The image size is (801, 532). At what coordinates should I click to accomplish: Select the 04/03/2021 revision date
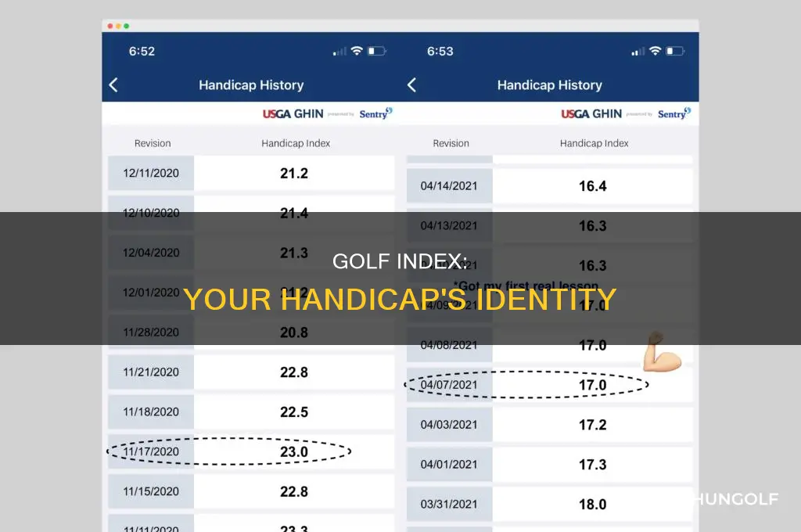tap(449, 425)
